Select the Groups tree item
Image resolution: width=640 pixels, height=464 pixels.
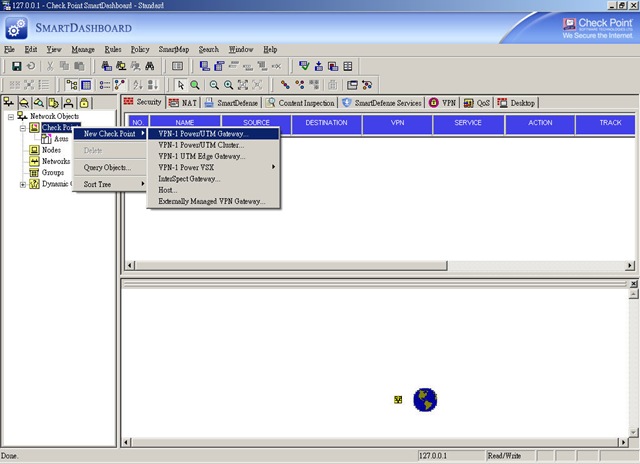(53, 173)
